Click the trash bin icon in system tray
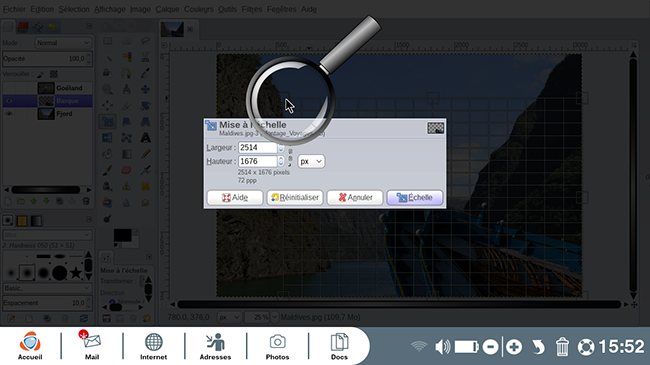The image size is (650, 365). pyautogui.click(x=562, y=347)
